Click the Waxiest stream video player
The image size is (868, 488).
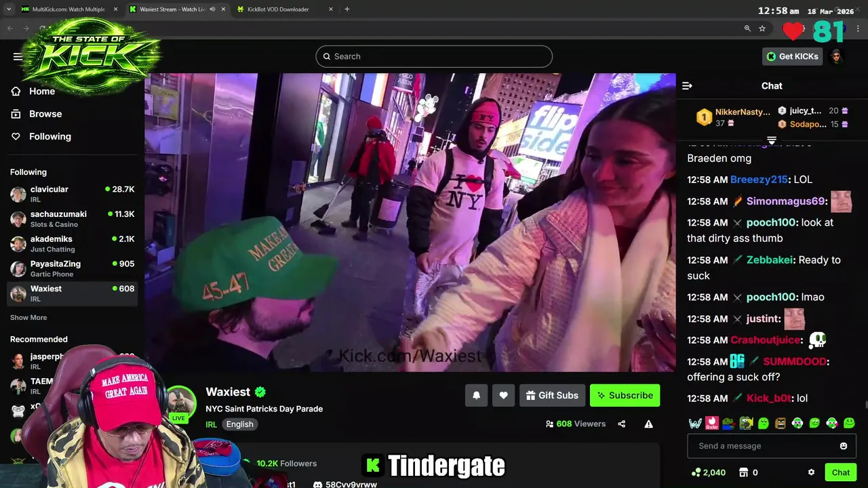coord(410,222)
